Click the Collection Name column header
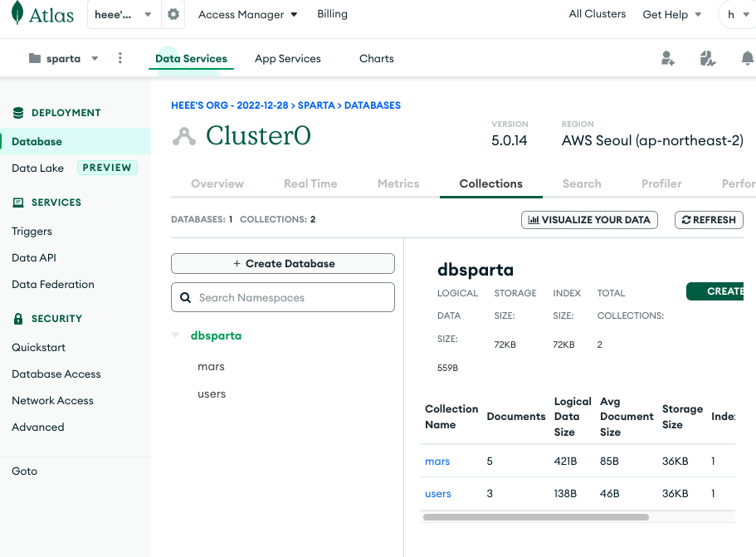 pyautogui.click(x=451, y=417)
